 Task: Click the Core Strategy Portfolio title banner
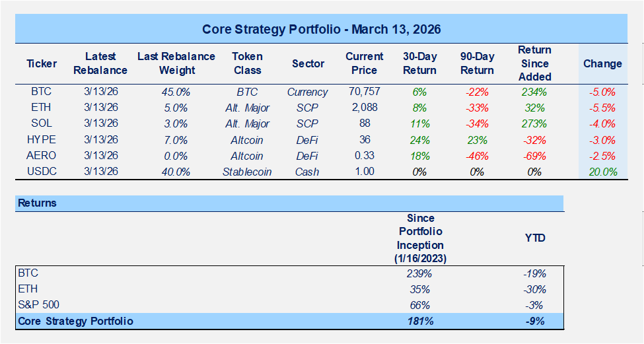coord(321,30)
